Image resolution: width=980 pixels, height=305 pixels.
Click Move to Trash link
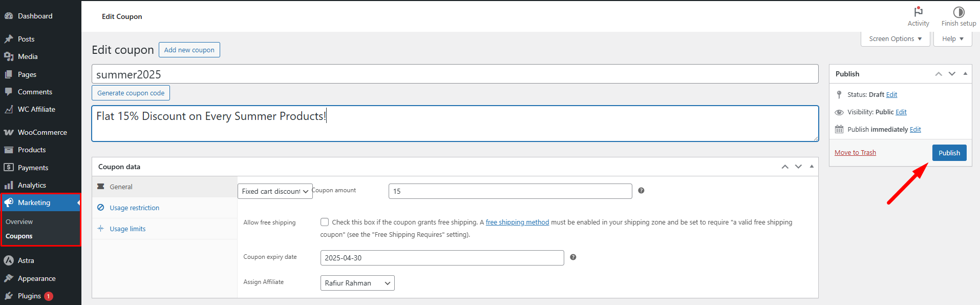(855, 153)
